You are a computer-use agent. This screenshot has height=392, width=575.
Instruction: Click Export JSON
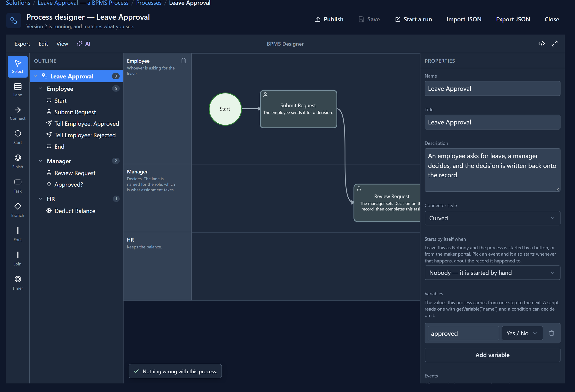(x=513, y=19)
